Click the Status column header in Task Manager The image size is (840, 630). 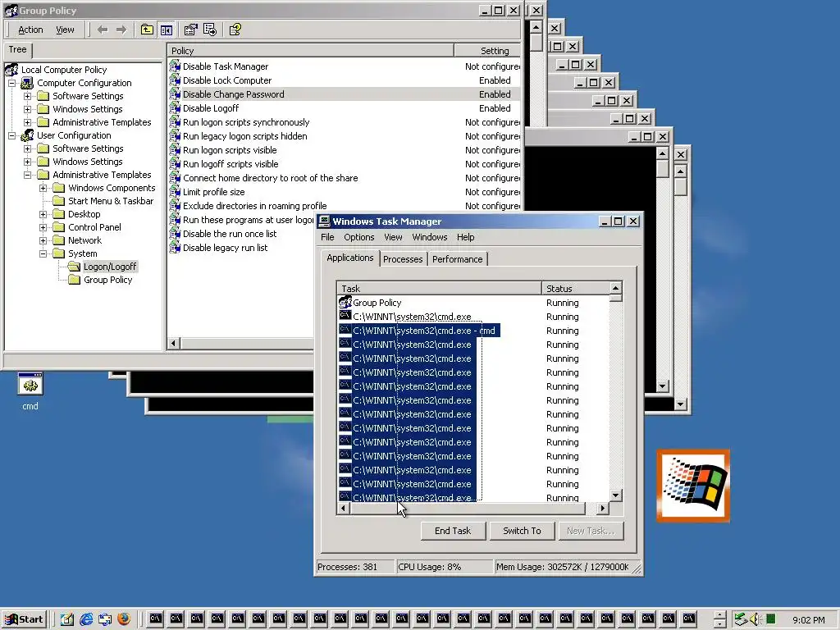575,288
